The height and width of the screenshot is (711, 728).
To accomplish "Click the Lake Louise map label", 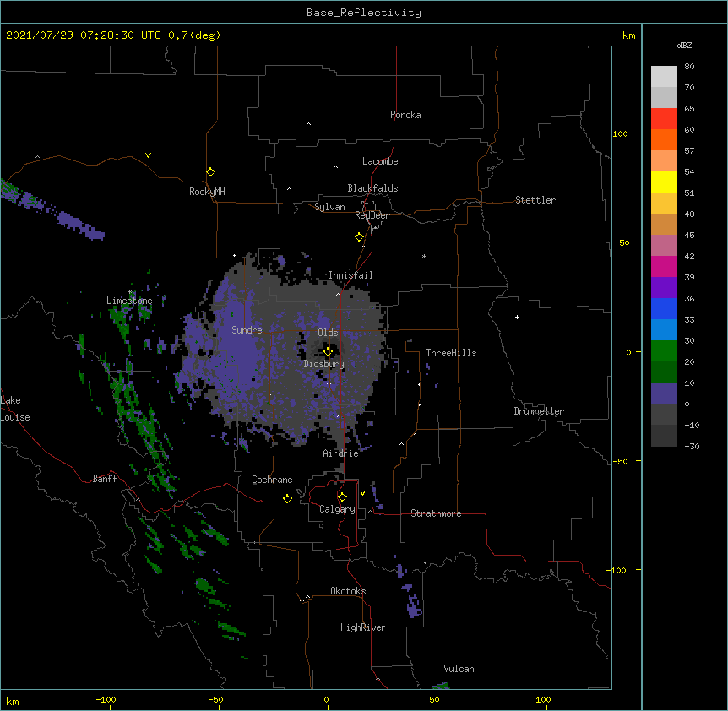I will pos(15,409).
